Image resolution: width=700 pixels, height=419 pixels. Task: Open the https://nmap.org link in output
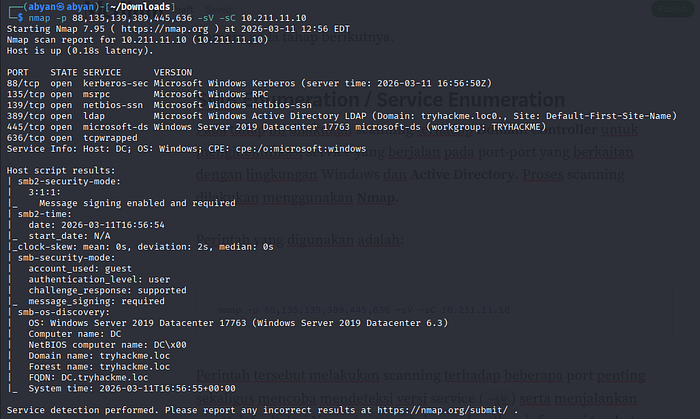pos(164,29)
